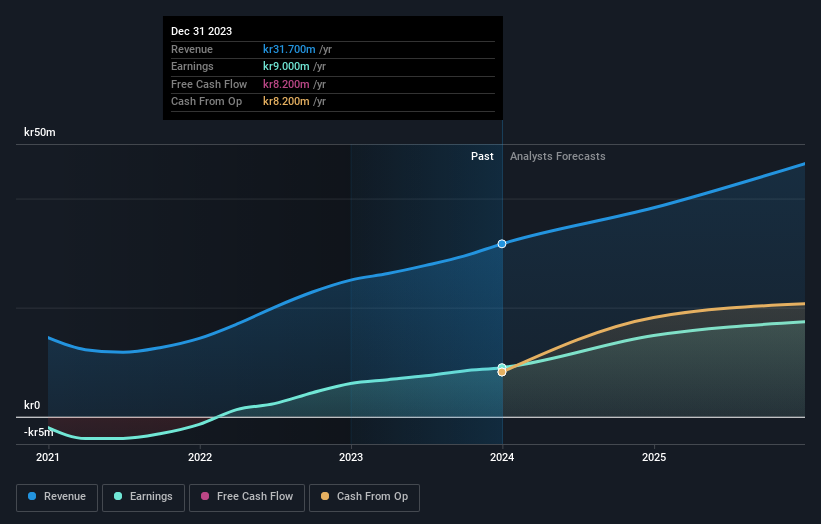
Task: Click the Free Cash Flow tooltip row label
Action: 209,84
